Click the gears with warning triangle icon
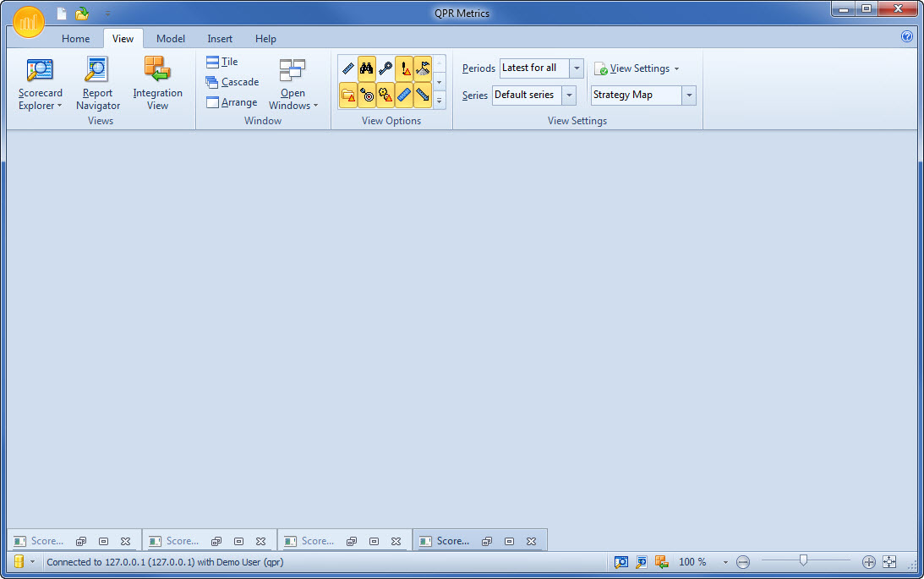The image size is (924, 579). point(386,95)
